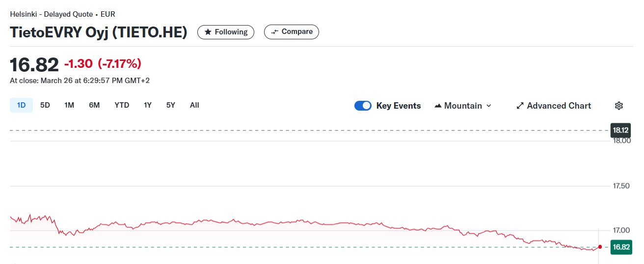Switch to the 5Y range
The image size is (644, 264).
[170, 105]
